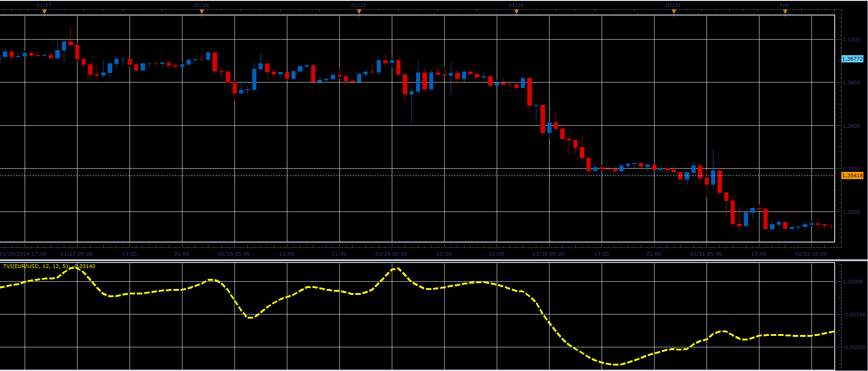This screenshot has height=371, width=868.
Task: Select the TVI(EUR/USD, 12, 12, 5) indicator label
Action: (49, 266)
